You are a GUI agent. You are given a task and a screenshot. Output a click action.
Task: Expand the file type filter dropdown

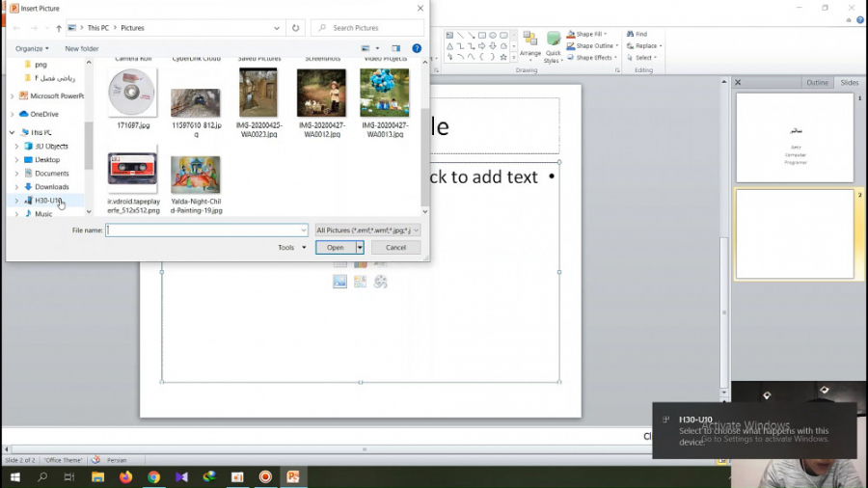click(368, 230)
